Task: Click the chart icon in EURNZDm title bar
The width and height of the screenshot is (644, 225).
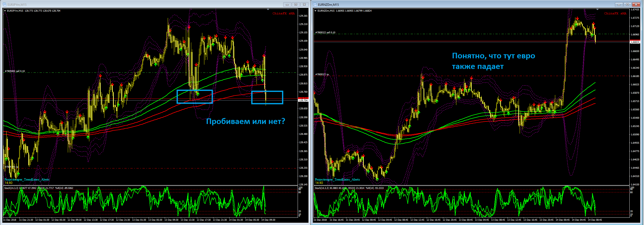Action: click(315, 5)
